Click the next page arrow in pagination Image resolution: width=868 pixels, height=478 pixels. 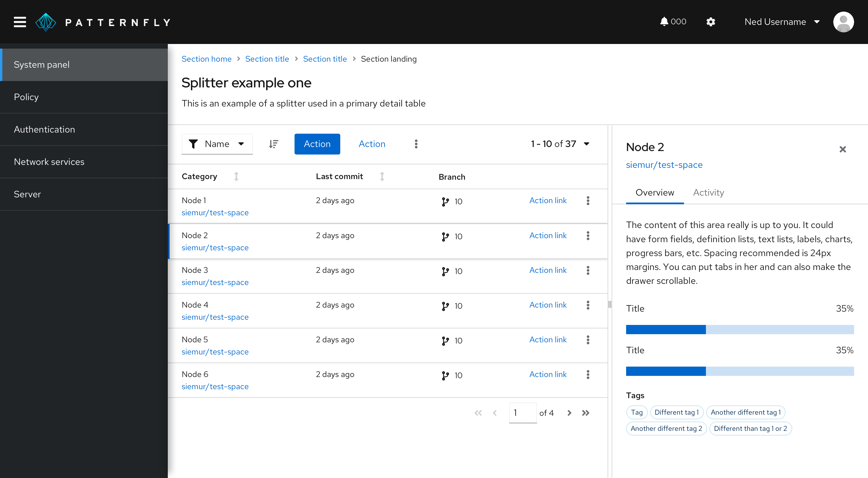[569, 412]
